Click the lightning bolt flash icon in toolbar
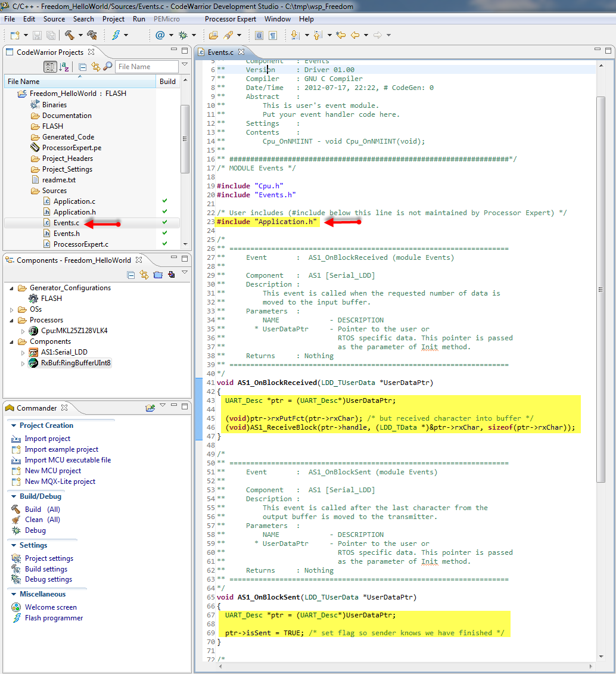The height and width of the screenshot is (674, 616). coord(116,35)
